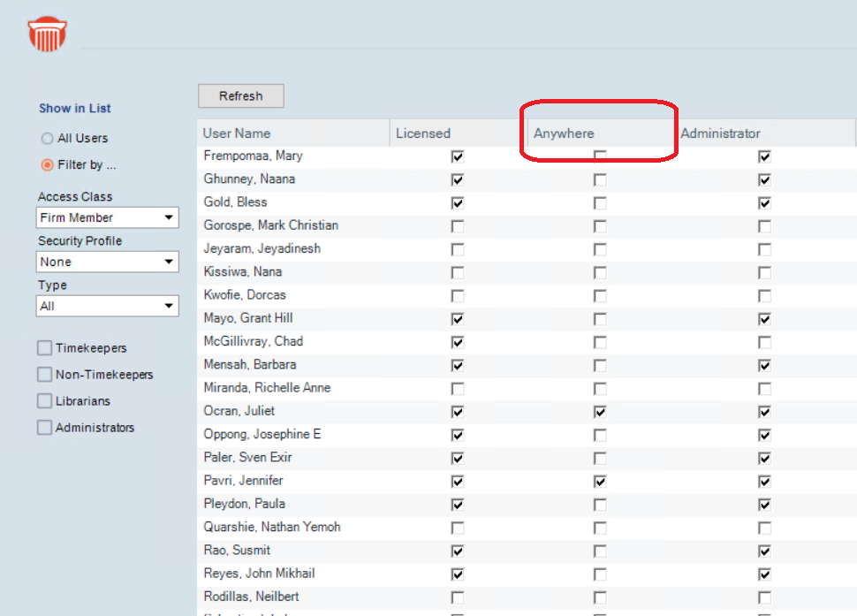Enable the Licensed checkbox for Gorospe, Mark Christian

pos(457,225)
